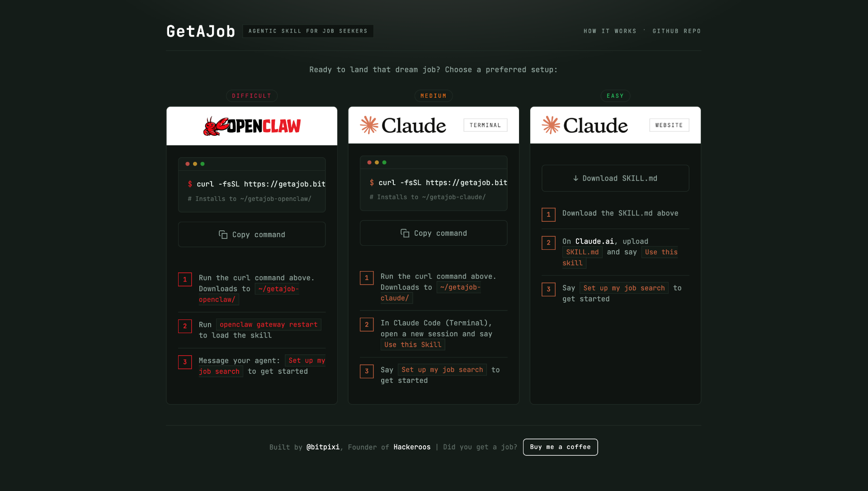Screen dimensions: 868x491
Task: Click the yellow dot in Claude terminal window
Action: (x=377, y=162)
